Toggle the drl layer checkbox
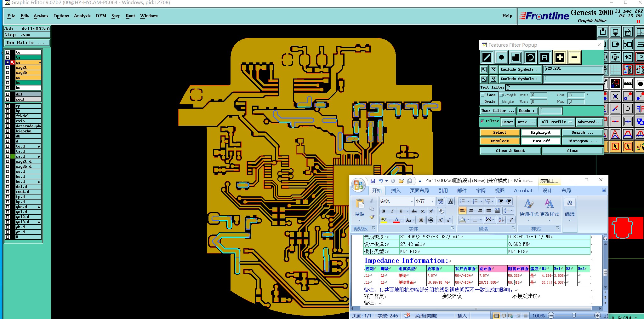The width and height of the screenshot is (644, 319). point(8,94)
